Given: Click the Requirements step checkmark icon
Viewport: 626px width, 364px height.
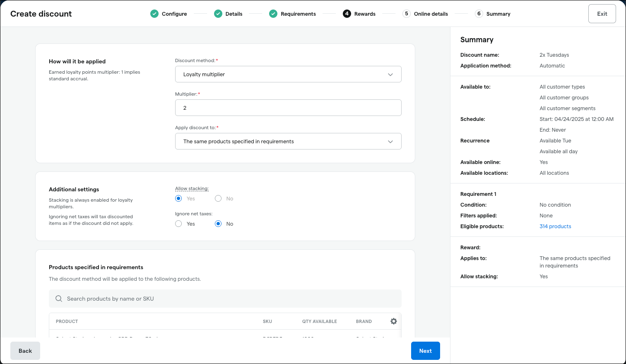Looking at the screenshot, I should 273,14.
